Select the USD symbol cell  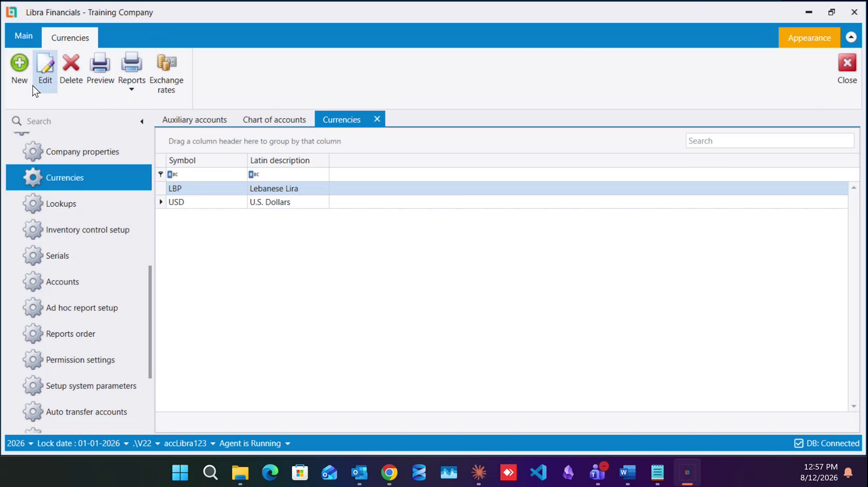pos(207,202)
